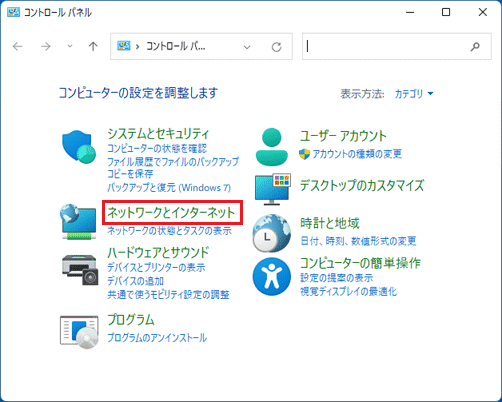Click the Control Panel search field

tap(397, 47)
